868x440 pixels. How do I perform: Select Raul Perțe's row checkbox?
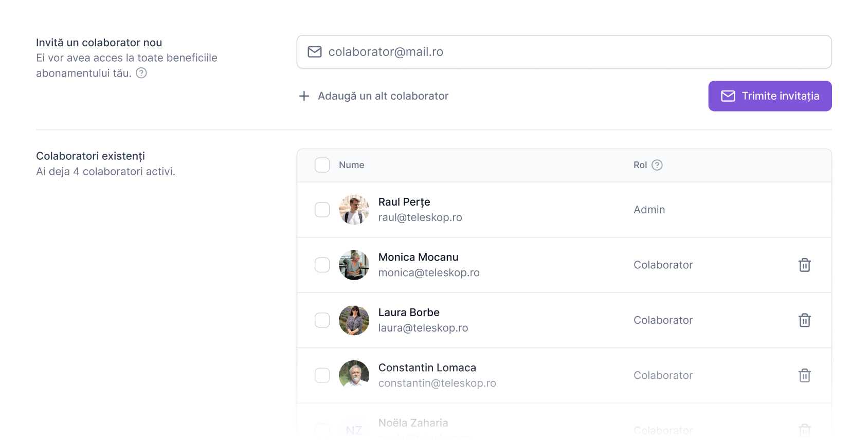(x=322, y=210)
